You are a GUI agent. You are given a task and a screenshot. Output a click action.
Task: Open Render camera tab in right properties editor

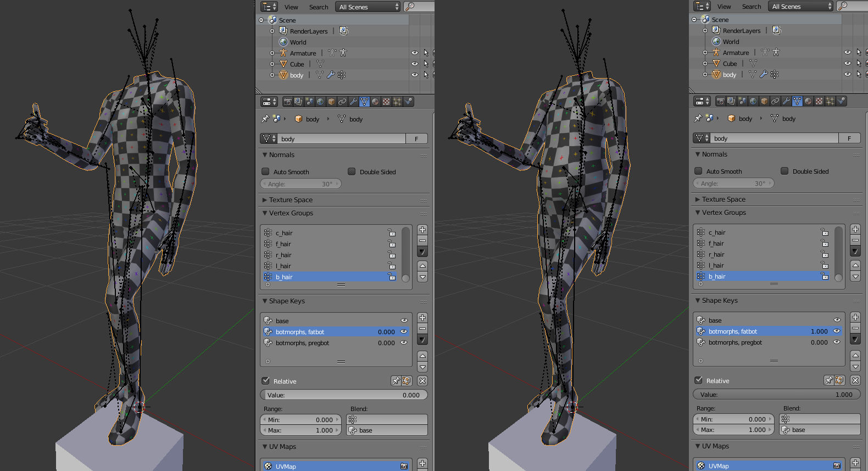coord(720,101)
